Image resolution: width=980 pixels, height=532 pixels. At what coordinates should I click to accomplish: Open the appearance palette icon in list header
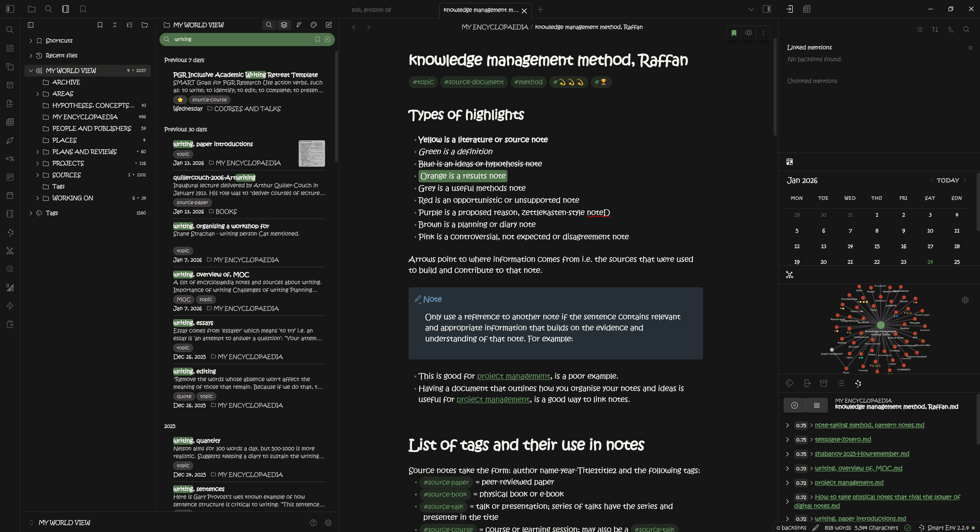coord(314,25)
